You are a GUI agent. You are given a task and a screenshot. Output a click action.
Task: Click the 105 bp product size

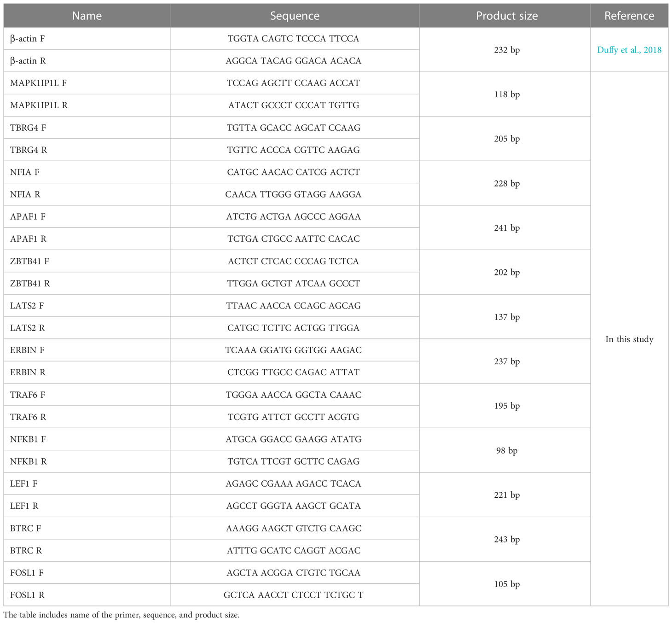click(x=507, y=584)
